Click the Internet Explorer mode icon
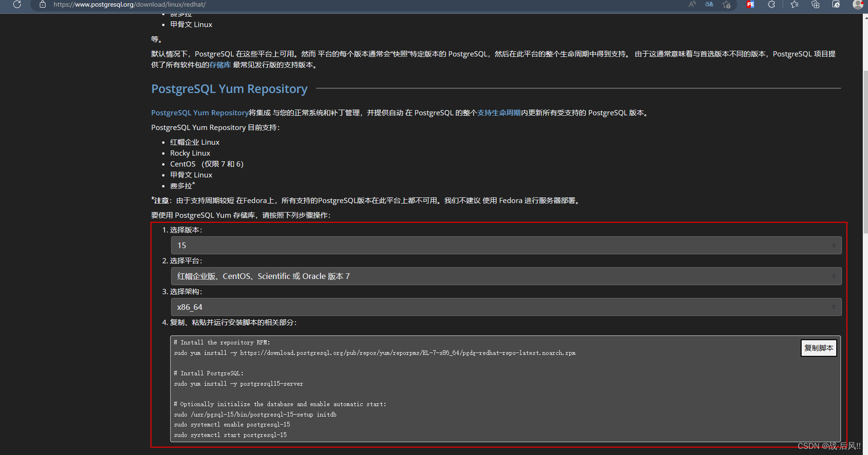Image resolution: width=868 pixels, height=455 pixels. (x=836, y=4)
